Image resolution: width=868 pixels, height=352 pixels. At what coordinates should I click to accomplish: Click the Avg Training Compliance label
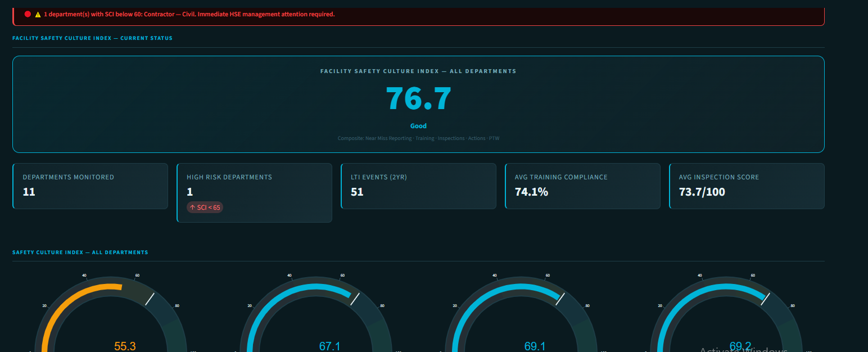561,177
